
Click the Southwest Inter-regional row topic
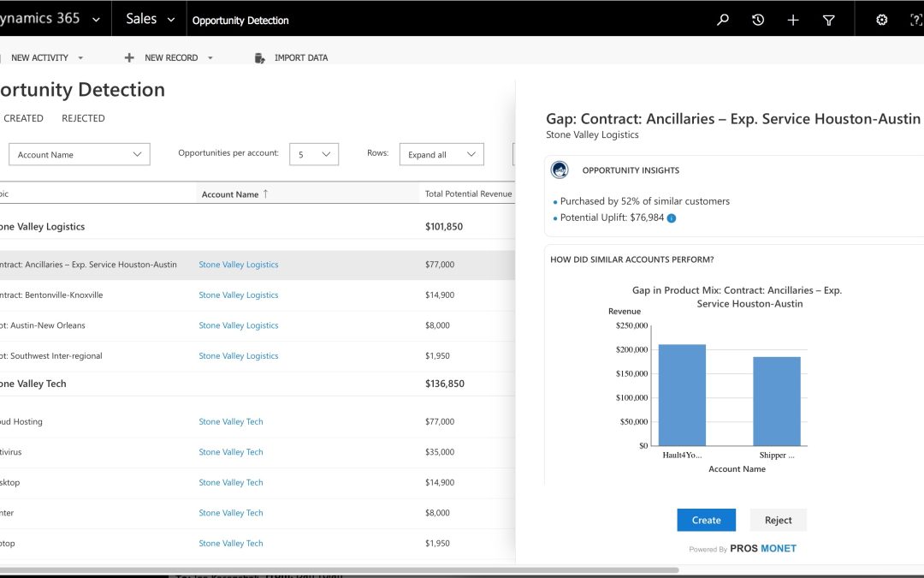coord(51,355)
